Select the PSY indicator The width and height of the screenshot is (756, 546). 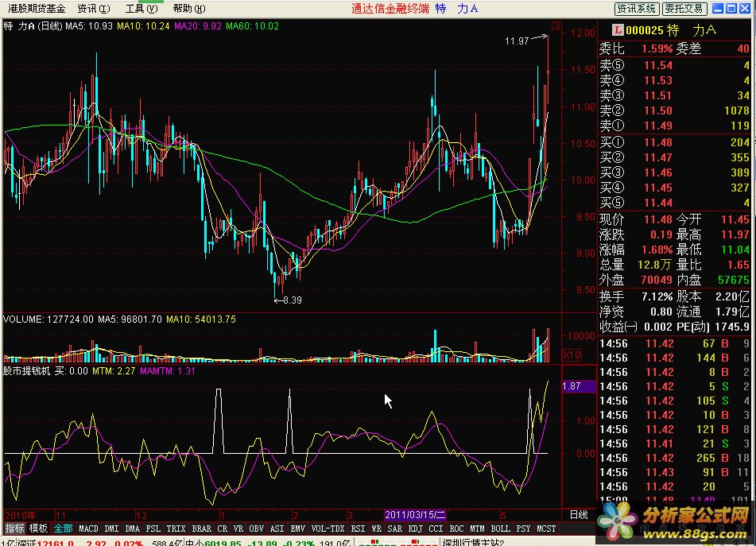pos(523,529)
